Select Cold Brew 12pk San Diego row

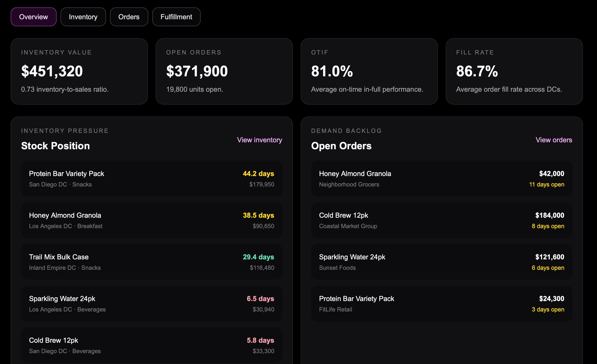coord(152,345)
